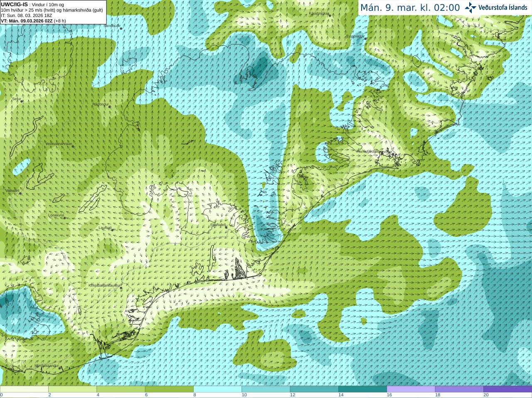Image resolution: width=532 pixels, height=398 pixels.
Task: Click the UWC/IG-IS model name in the legend box
Action: (15, 4)
